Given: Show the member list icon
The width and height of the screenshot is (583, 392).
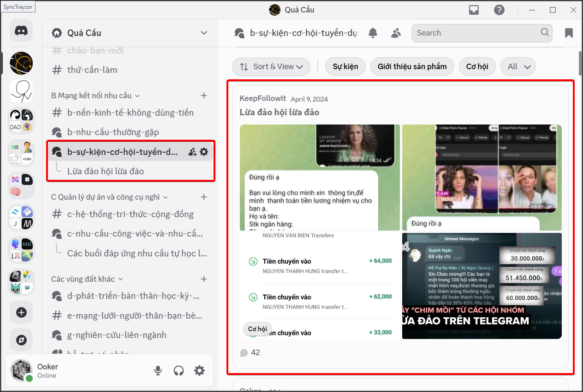Looking at the screenshot, I should click(x=396, y=33).
